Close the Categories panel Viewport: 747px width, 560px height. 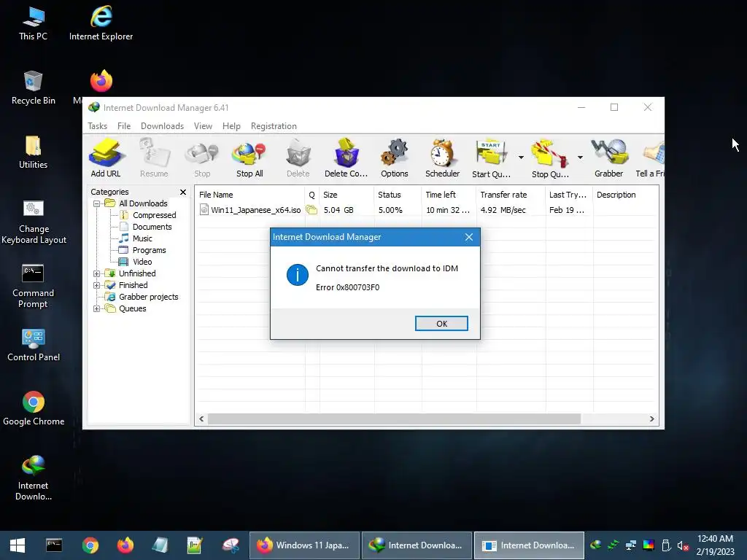[x=183, y=192]
